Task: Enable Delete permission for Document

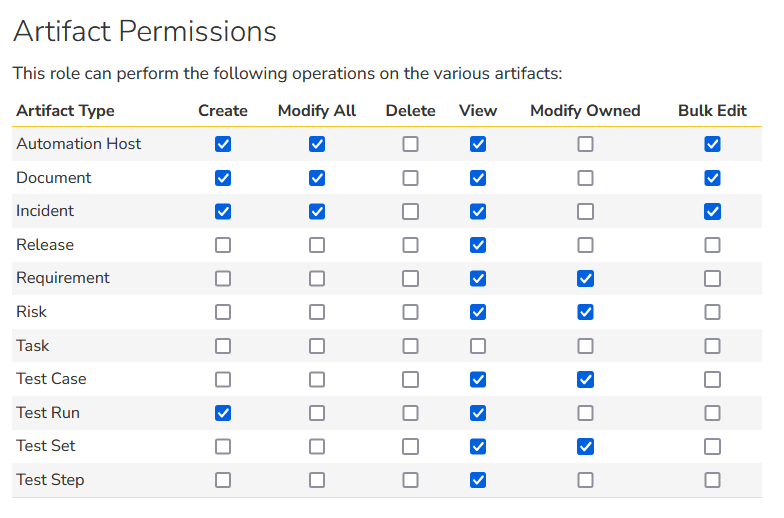Action: tap(410, 178)
